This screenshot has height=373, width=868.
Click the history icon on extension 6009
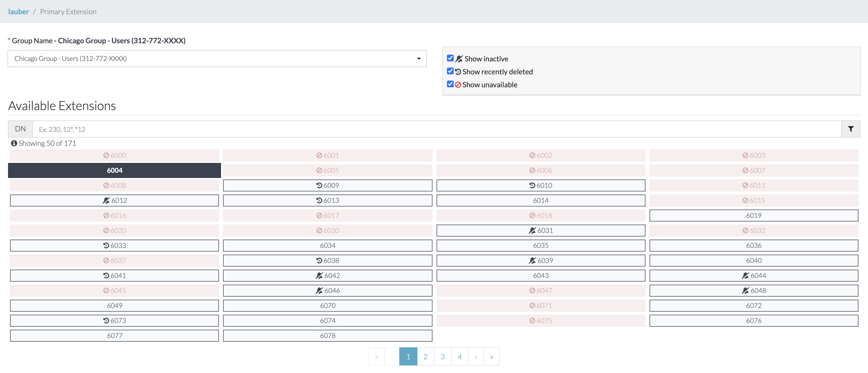click(319, 185)
